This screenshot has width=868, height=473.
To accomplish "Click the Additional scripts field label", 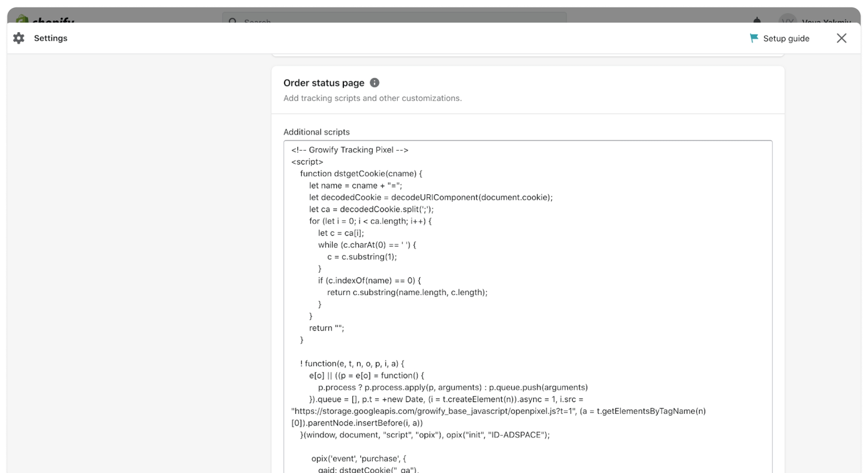I will point(316,132).
